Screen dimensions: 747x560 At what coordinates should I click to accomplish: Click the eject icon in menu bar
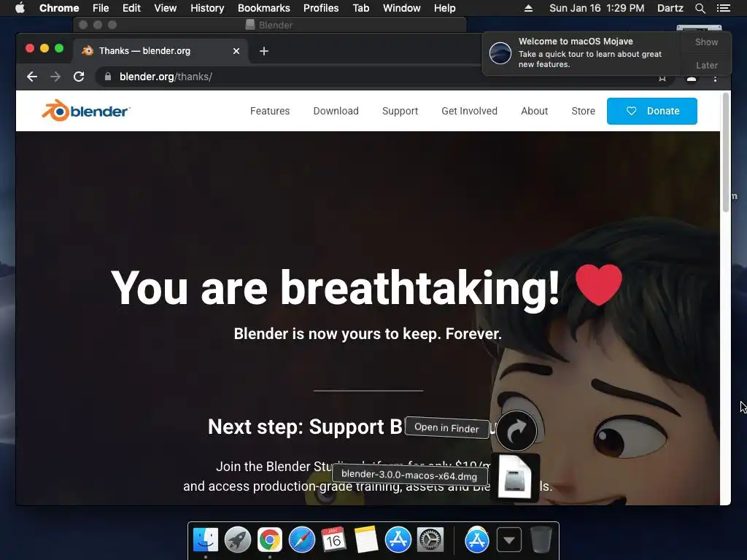tap(528, 8)
